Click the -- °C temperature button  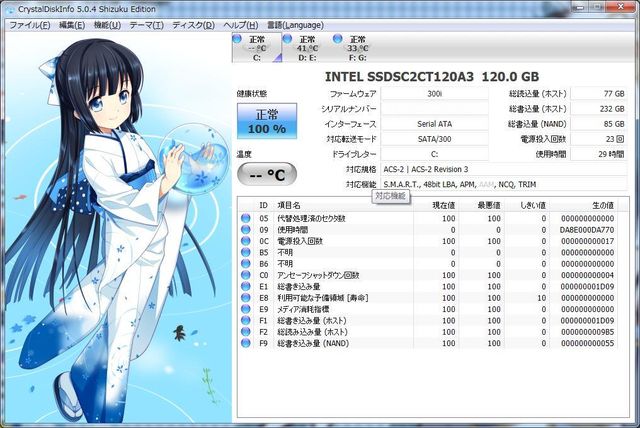coord(267,175)
